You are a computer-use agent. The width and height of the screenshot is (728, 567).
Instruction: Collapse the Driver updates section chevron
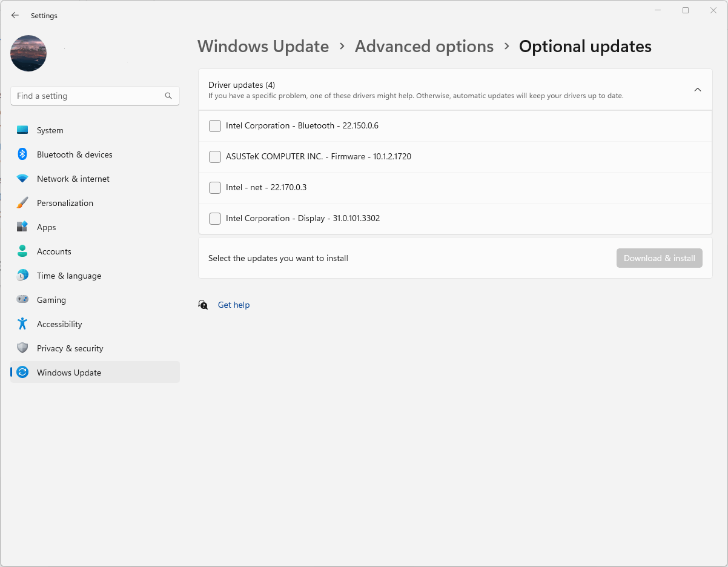pyautogui.click(x=697, y=90)
